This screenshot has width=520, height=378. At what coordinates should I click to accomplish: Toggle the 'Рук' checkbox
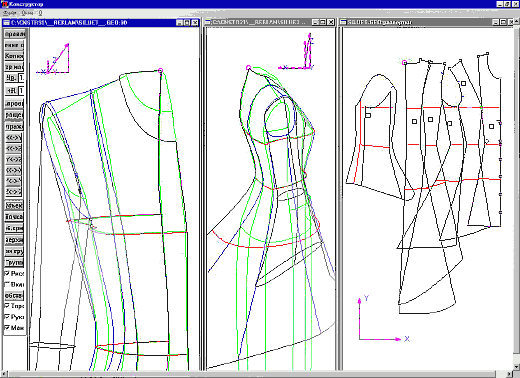point(7,317)
